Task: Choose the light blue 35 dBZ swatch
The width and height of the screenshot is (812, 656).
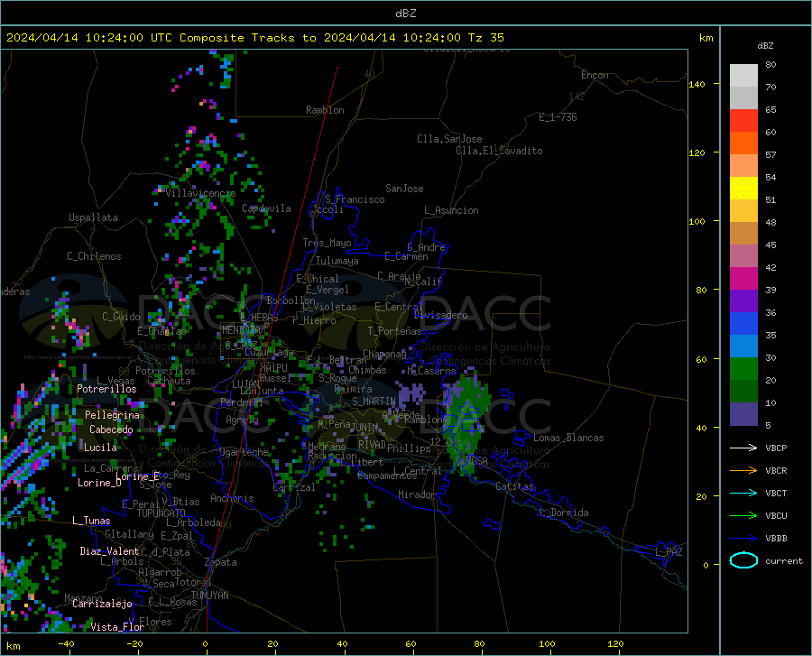Action: pyautogui.click(x=743, y=346)
